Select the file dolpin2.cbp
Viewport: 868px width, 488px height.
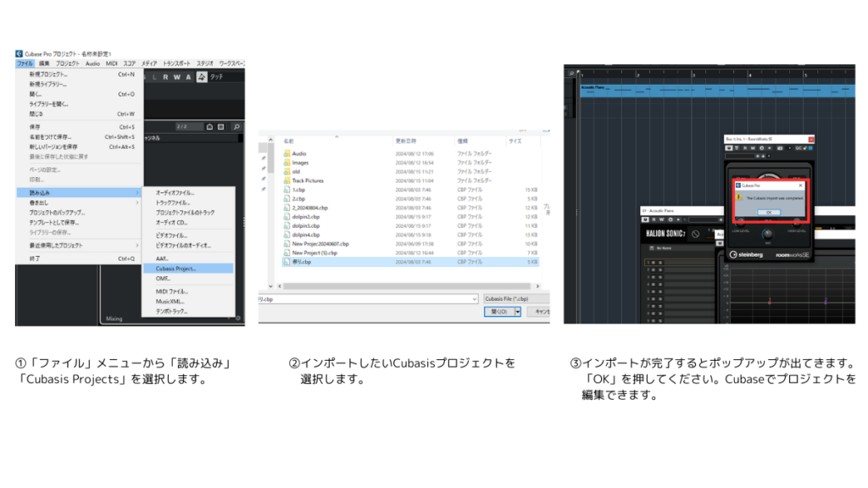point(409,217)
